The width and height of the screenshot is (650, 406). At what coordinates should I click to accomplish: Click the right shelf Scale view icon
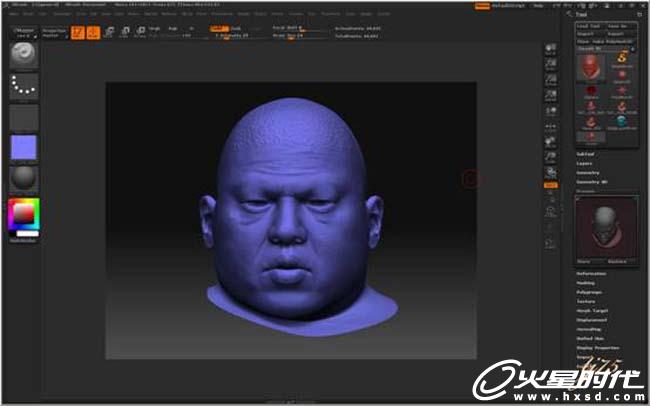point(551,158)
